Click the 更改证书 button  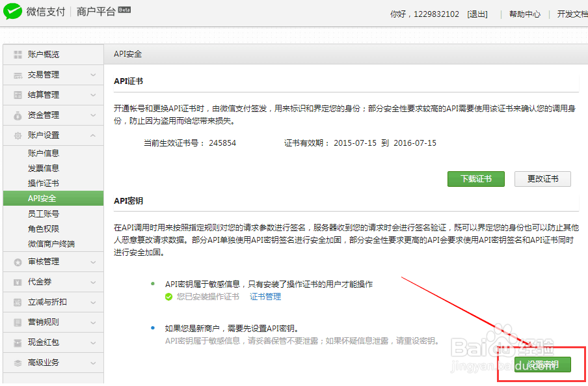click(x=542, y=178)
